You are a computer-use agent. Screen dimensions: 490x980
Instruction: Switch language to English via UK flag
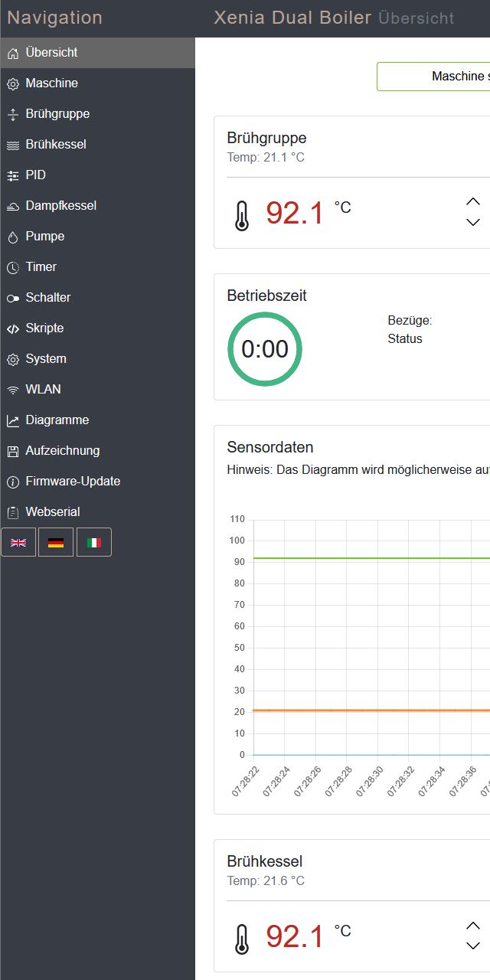(18, 542)
